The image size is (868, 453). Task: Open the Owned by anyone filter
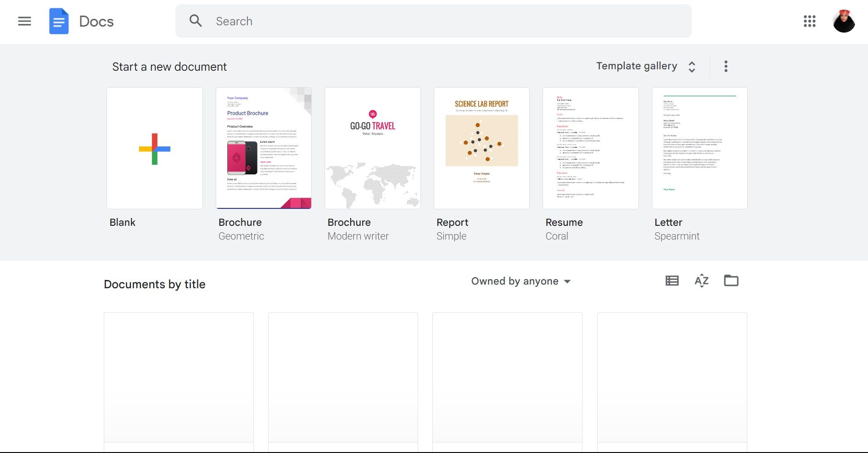coord(520,281)
